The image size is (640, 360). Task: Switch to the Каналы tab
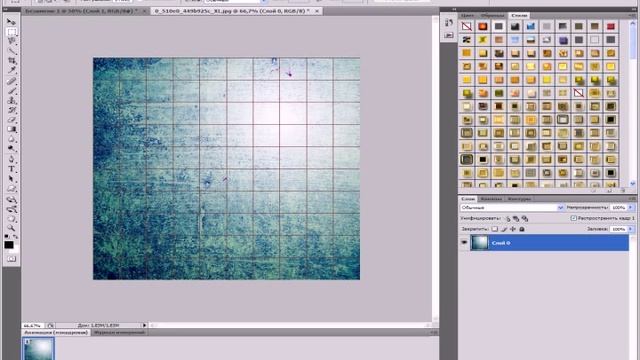(491, 199)
